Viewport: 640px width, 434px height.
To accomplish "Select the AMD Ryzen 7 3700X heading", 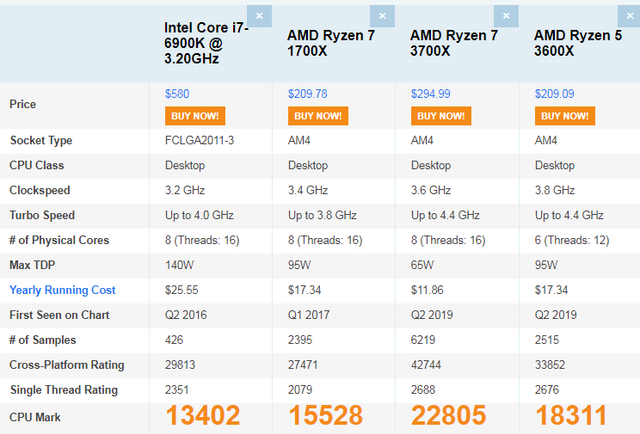I will coord(454,43).
